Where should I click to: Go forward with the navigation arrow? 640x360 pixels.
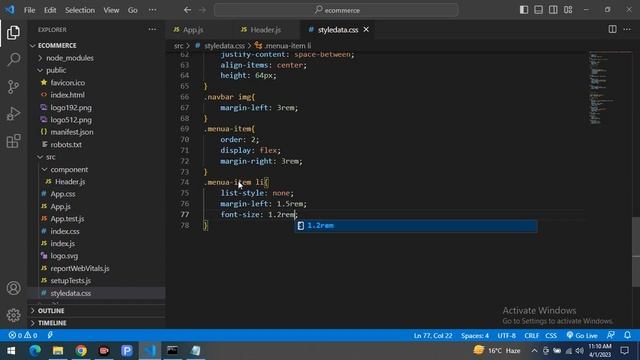click(x=202, y=10)
